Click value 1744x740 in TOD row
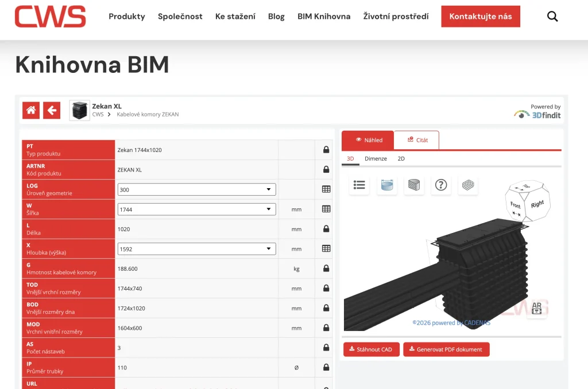Image resolution: width=588 pixels, height=389 pixels. (130, 289)
